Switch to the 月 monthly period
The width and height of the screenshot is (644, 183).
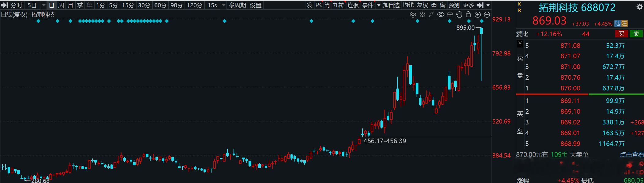[70, 5]
